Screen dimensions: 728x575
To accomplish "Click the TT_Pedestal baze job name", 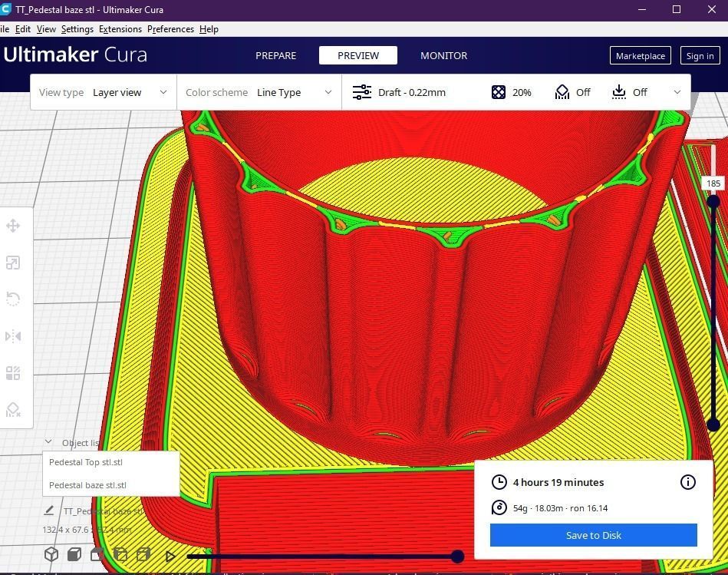I will tap(103, 511).
